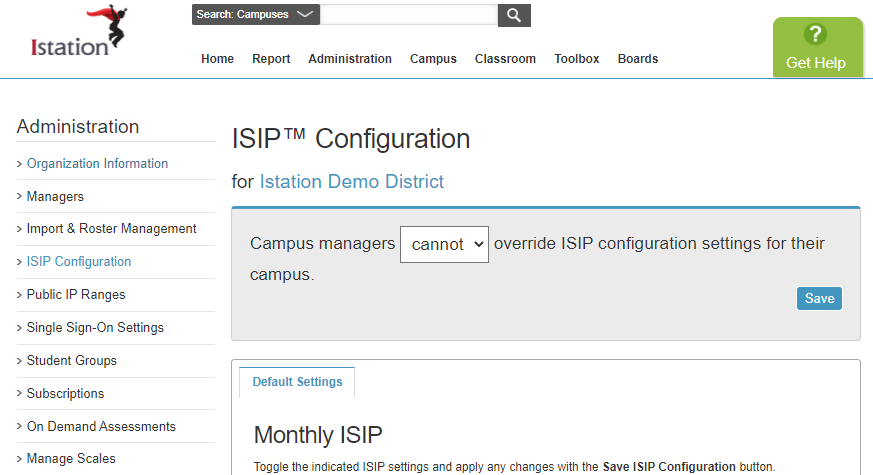Open Public IP Ranges
873x475 pixels.
[x=76, y=295]
